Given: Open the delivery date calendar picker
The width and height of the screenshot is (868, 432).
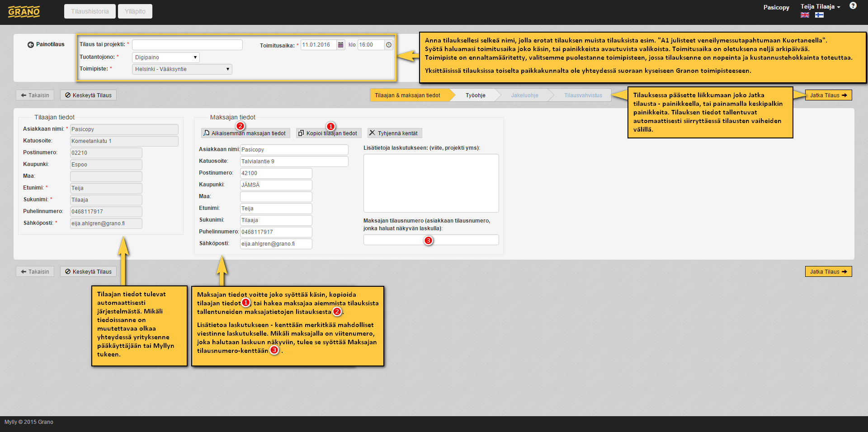Looking at the screenshot, I should click(340, 45).
